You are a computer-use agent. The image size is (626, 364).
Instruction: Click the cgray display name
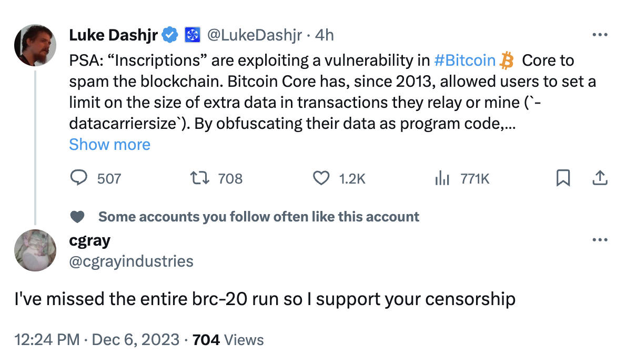[x=89, y=241]
